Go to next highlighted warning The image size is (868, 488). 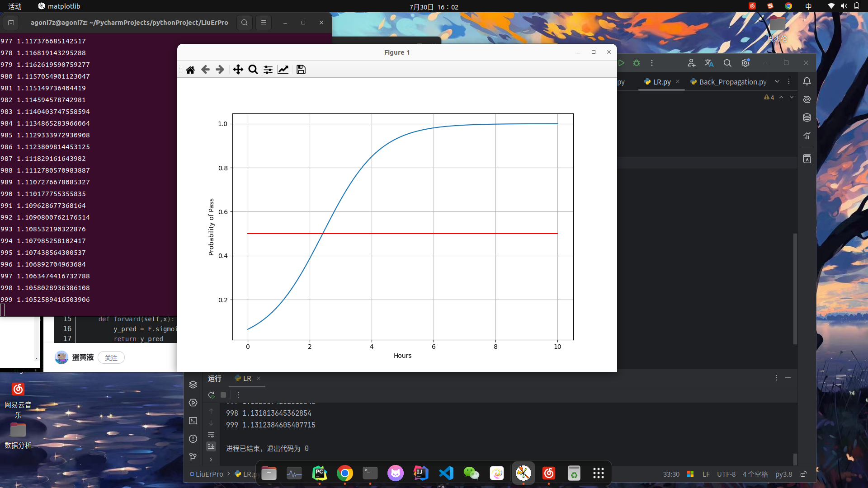pyautogui.click(x=792, y=97)
